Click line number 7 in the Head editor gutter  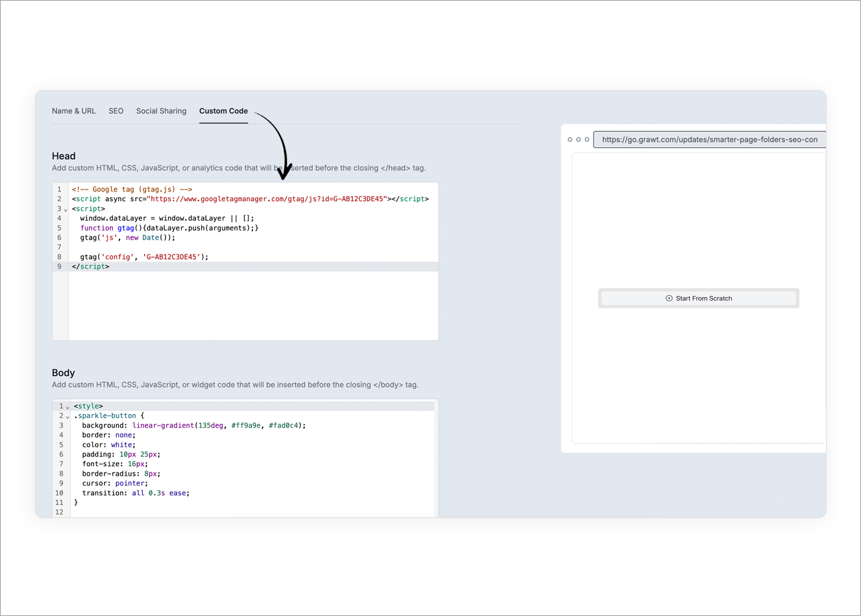(x=59, y=247)
